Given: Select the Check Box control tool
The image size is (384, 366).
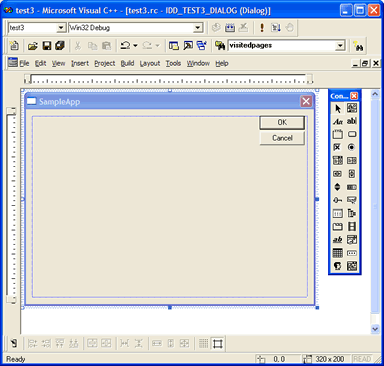Looking at the screenshot, I should coord(338,147).
